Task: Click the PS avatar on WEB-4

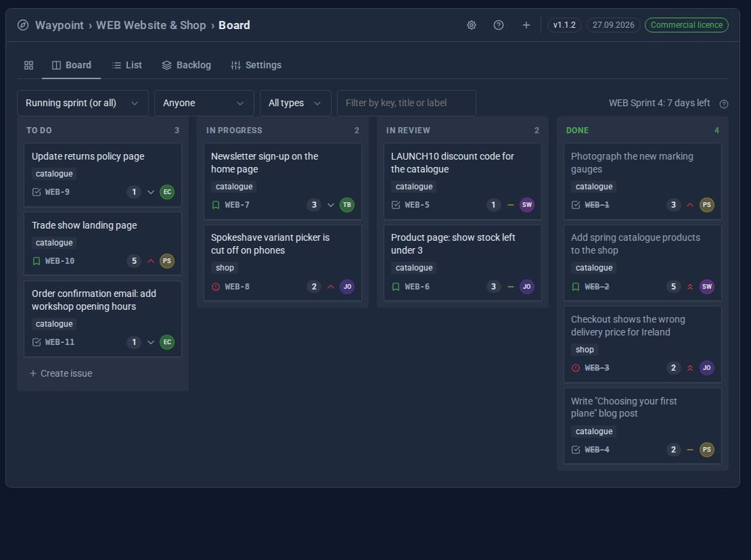Action: coord(707,450)
